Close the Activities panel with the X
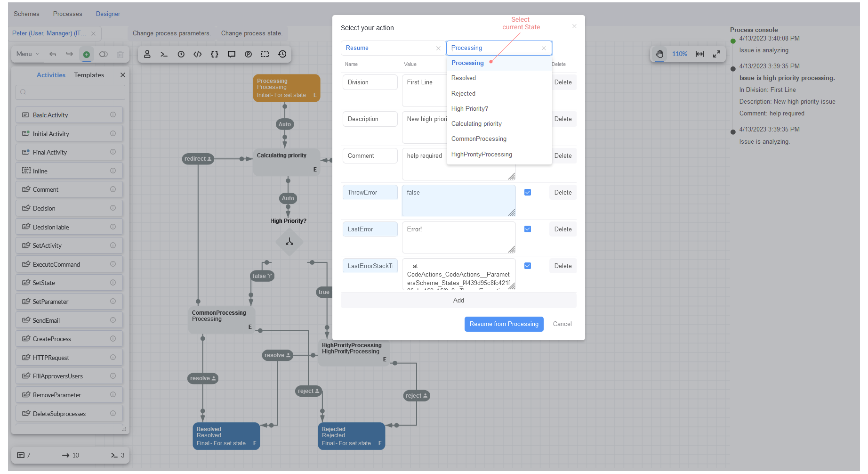 tap(123, 75)
